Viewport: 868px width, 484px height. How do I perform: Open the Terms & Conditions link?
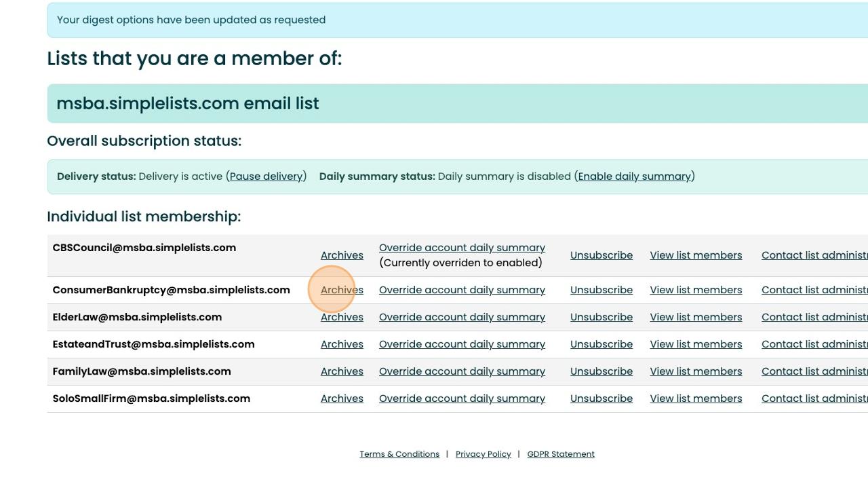(x=399, y=454)
